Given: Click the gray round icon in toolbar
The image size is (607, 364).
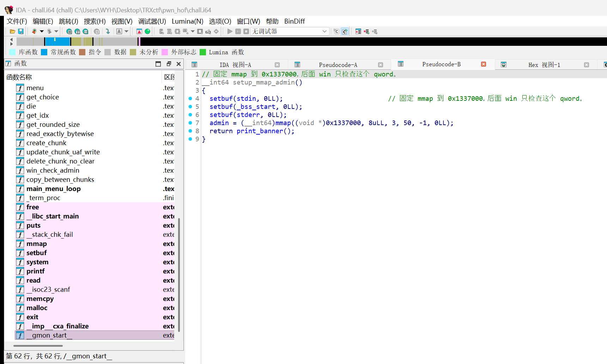Looking at the screenshot, I should (97, 31).
